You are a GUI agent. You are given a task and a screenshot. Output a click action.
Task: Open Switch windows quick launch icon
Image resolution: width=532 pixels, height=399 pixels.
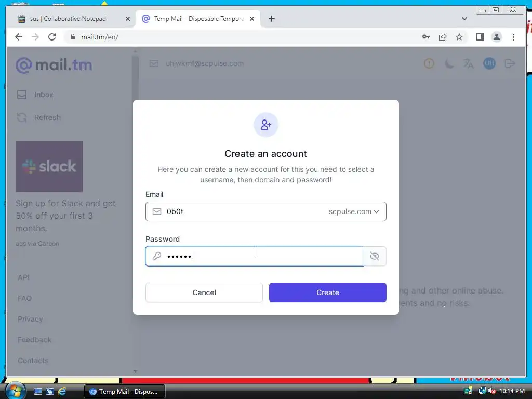[x=50, y=392]
